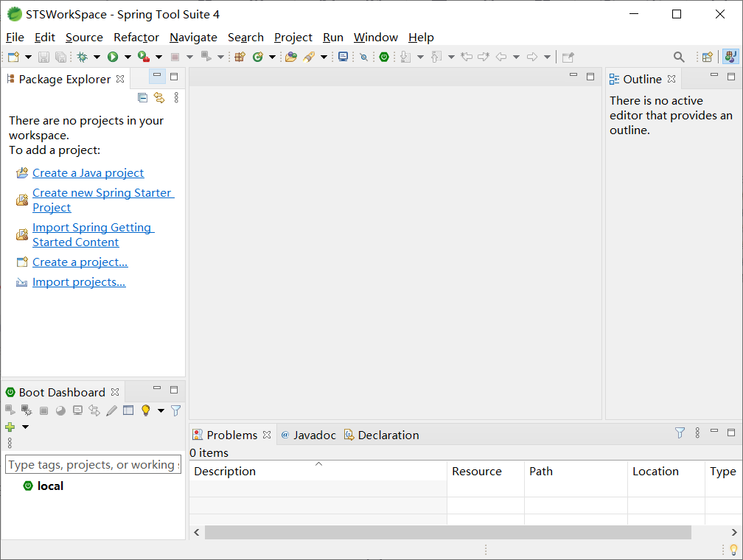This screenshot has width=743, height=560.
Task: Click the New Java Package icon
Action: [x=240, y=57]
